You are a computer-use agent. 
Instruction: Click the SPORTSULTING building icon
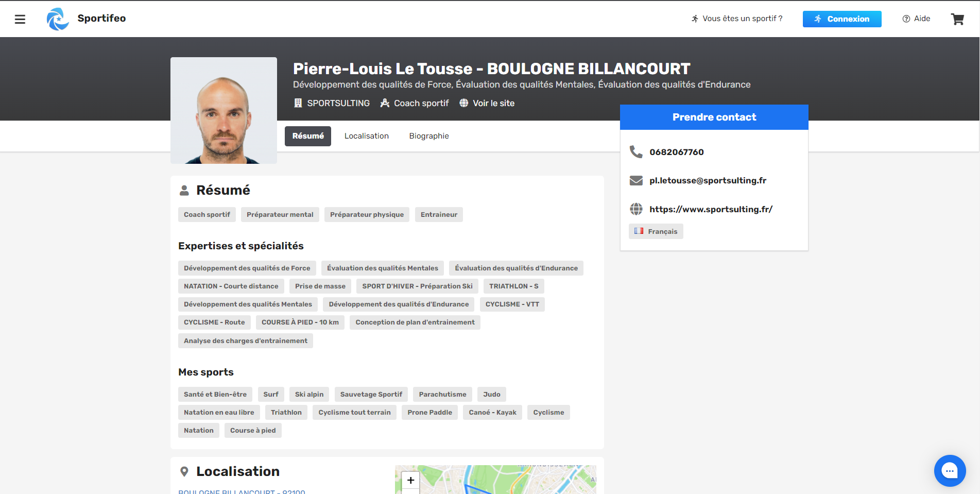tap(298, 103)
